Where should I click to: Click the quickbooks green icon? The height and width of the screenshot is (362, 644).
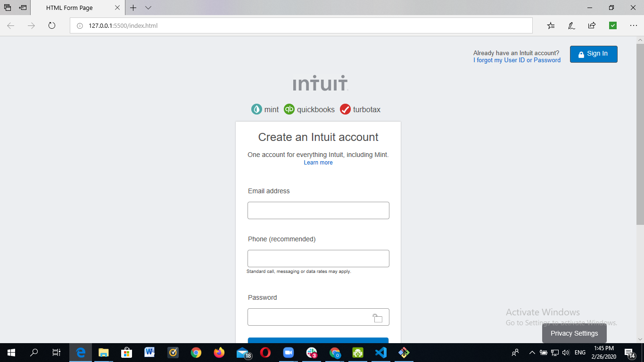[289, 109]
